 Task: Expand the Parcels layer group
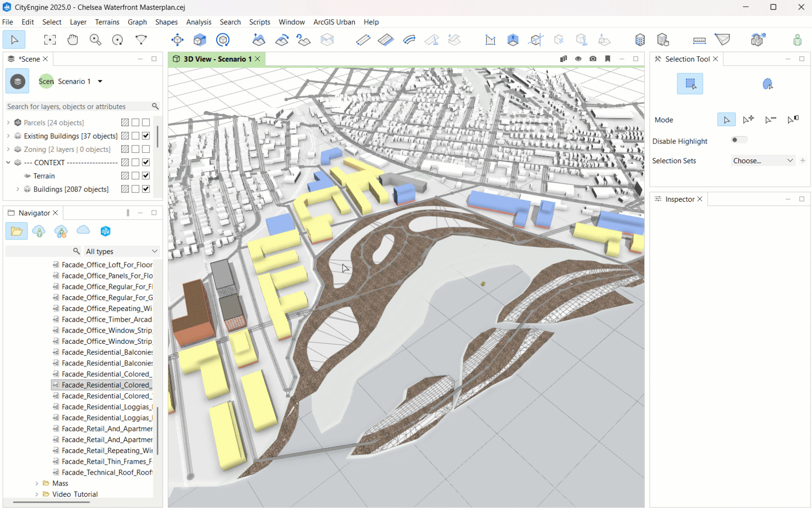click(x=8, y=123)
